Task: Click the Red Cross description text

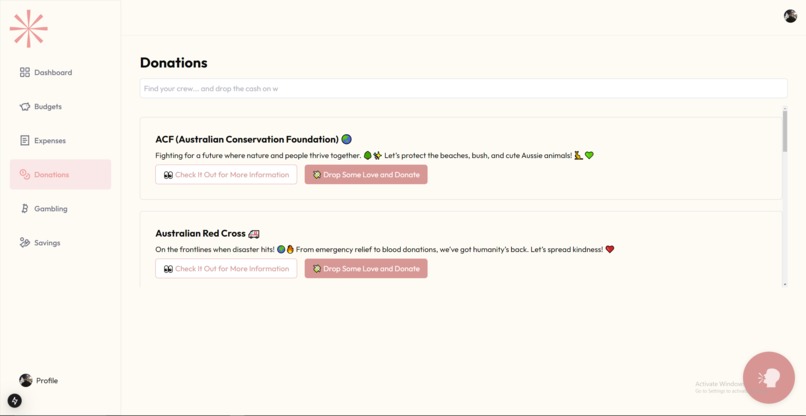Action: (384, 249)
